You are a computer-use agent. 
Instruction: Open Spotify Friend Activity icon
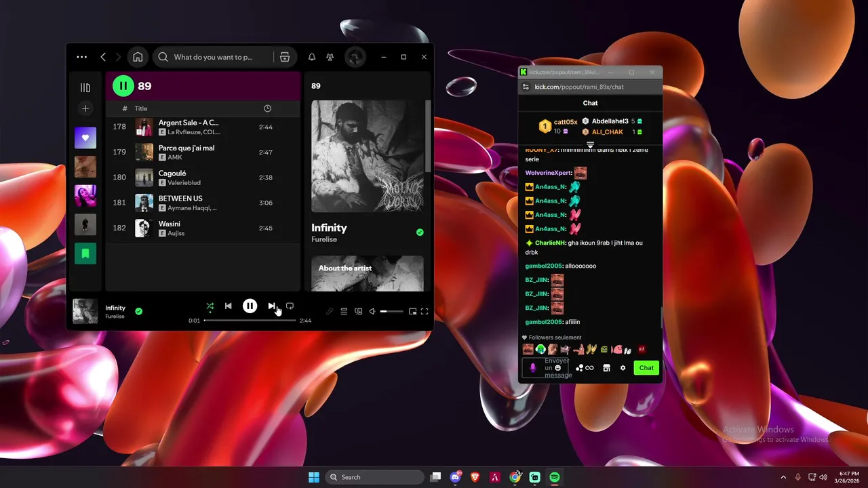point(330,57)
